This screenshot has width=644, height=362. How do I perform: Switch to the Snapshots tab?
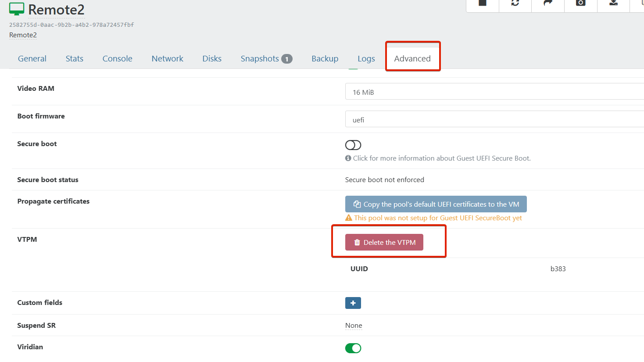[266, 59]
